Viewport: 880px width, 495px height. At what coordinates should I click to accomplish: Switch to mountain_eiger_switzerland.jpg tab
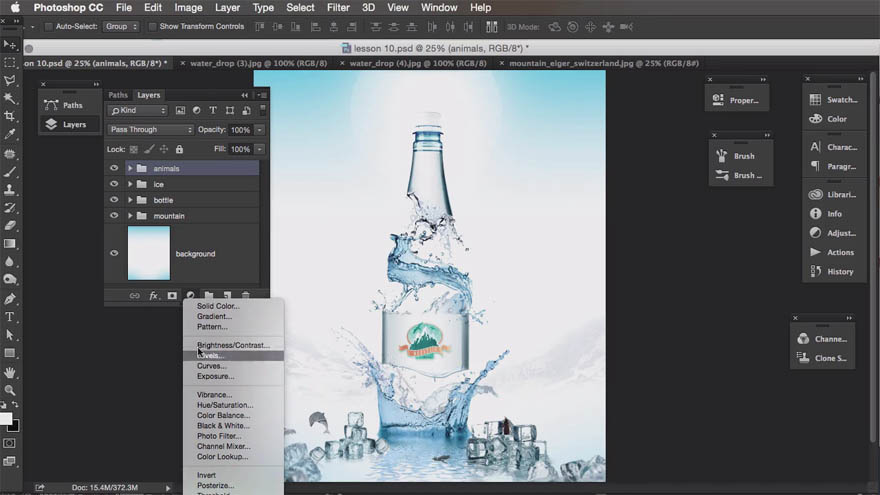tap(603, 63)
